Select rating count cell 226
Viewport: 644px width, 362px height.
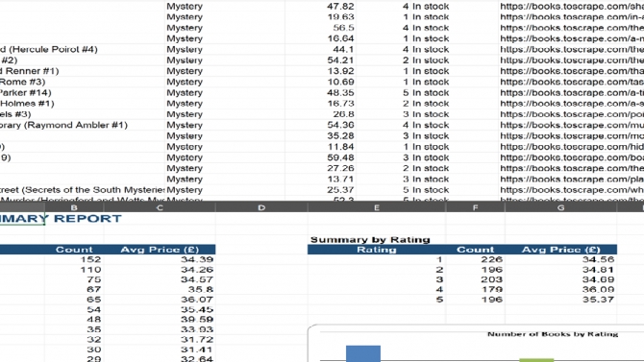[475, 259]
